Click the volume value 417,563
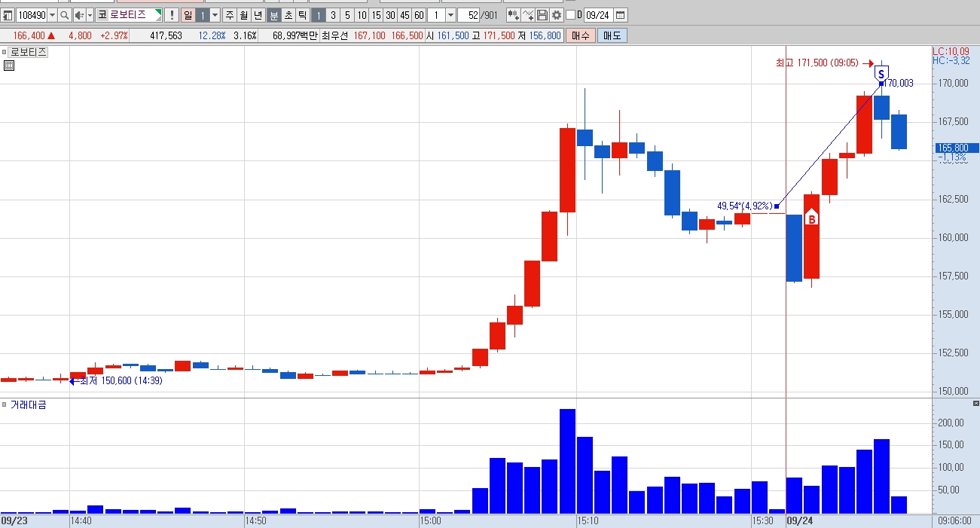980x528 pixels. coord(166,35)
